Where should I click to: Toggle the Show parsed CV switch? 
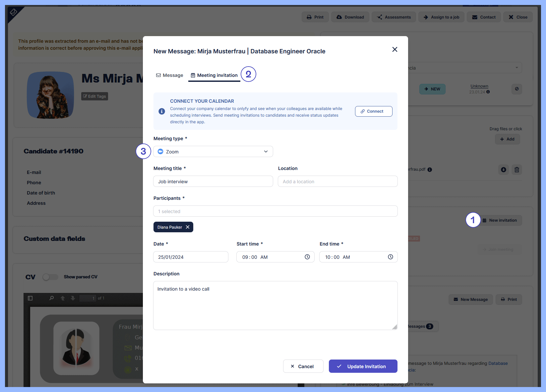pos(50,277)
